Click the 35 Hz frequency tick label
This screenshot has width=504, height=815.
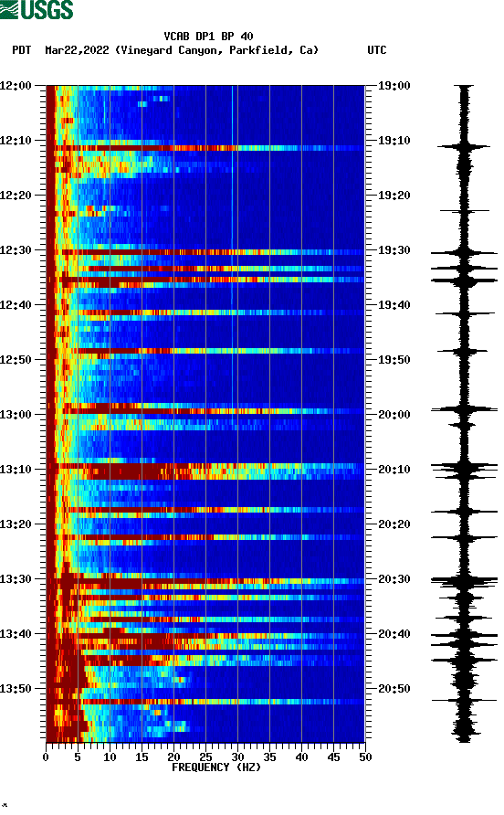269,757
